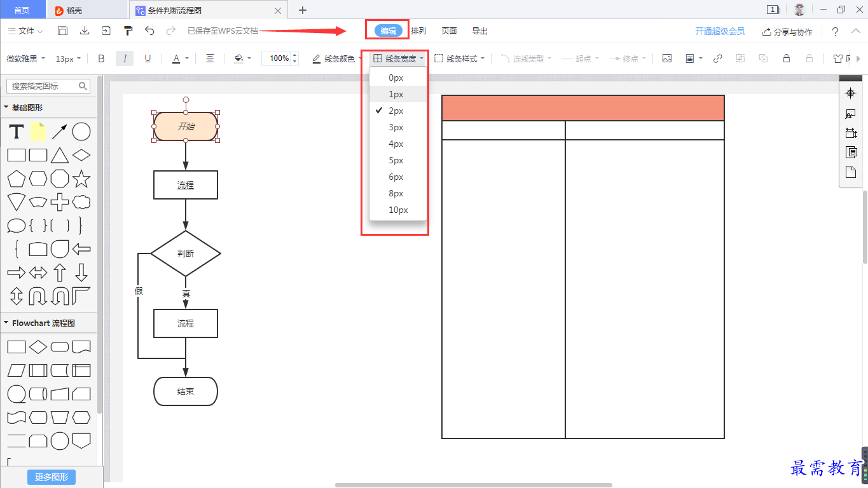868x488 pixels.
Task: Select the double-headed horizontal arrow shape
Action: click(38, 273)
